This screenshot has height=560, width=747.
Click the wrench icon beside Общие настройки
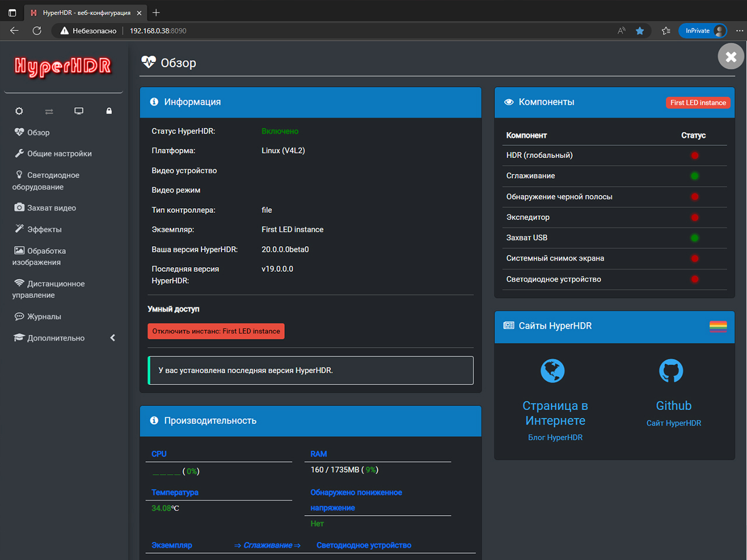(19, 153)
